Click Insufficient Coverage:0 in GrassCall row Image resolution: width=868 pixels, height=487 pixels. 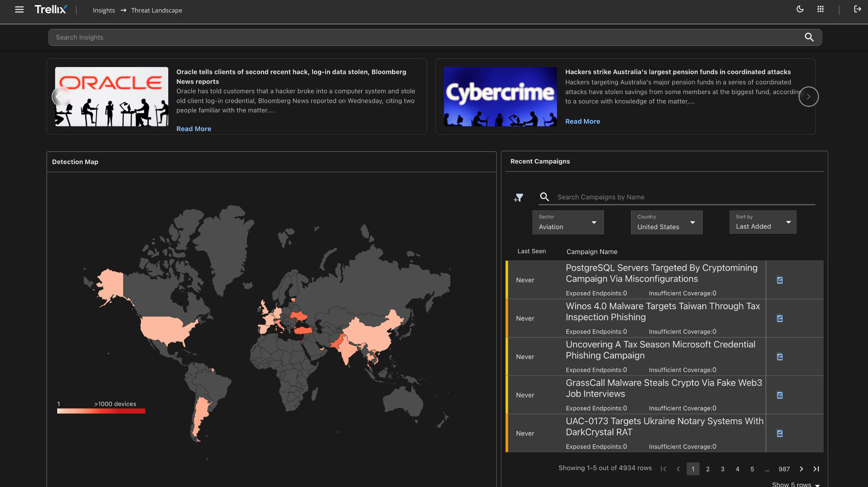(682, 408)
